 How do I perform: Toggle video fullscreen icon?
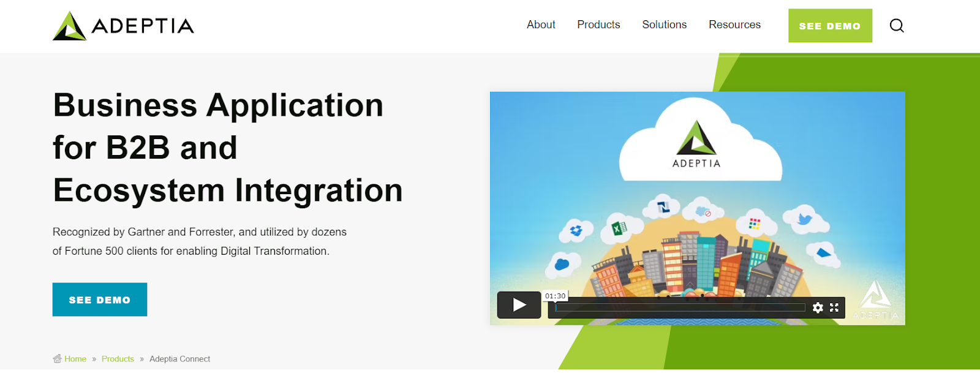(834, 308)
